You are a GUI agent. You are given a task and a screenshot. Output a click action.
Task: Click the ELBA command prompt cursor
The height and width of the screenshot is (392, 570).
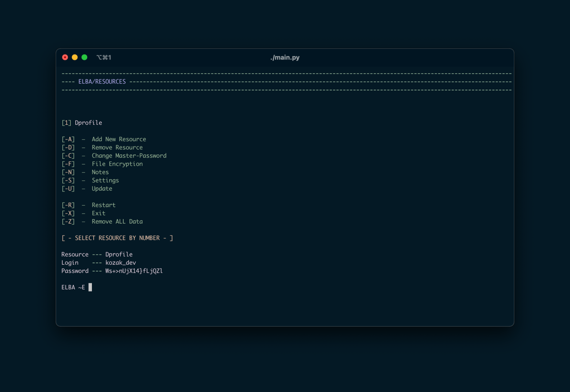[90, 287]
